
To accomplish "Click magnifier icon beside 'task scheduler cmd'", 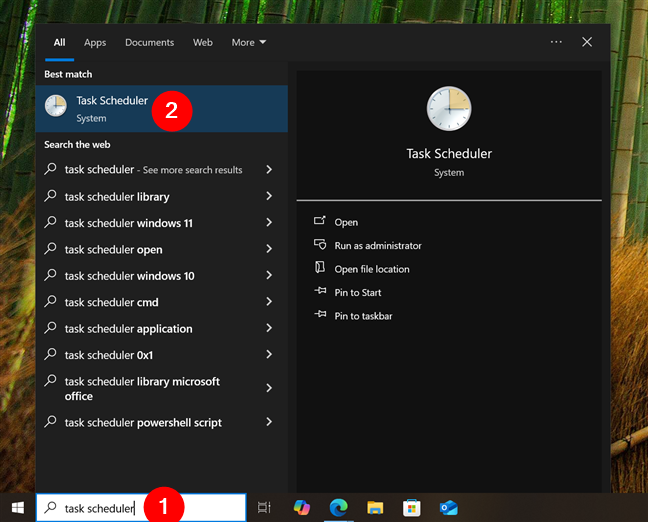I will (x=50, y=301).
